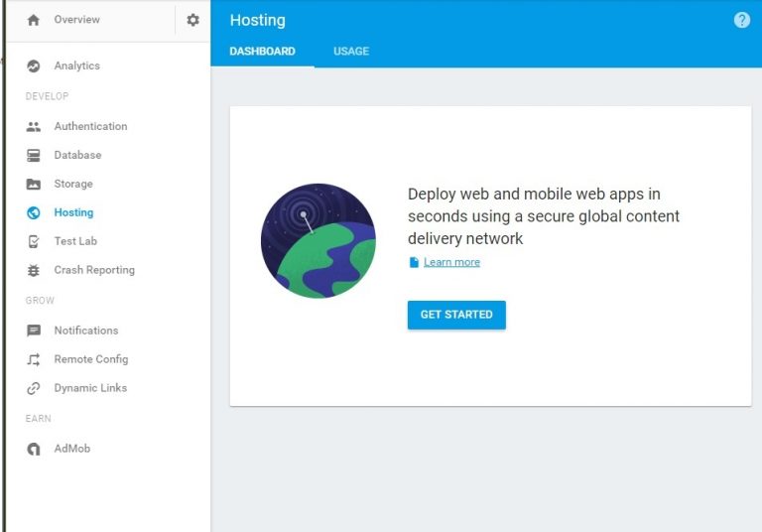Screen dimensions: 762x532
Task: Click the document icon beside Learn more
Action: 414,262
